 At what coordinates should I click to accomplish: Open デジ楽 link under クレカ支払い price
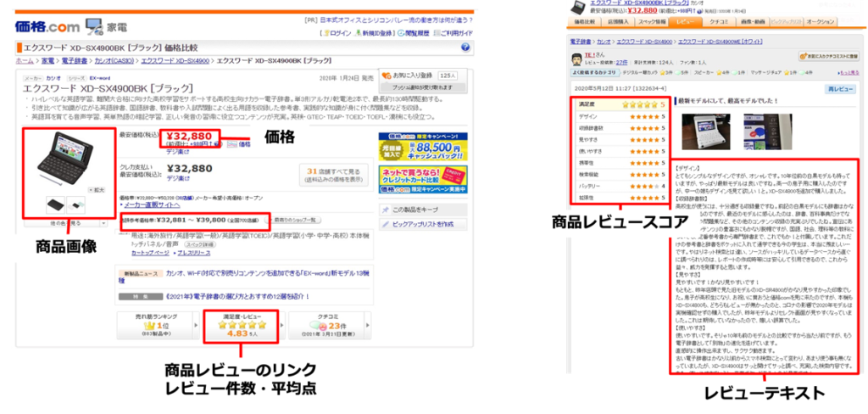[x=177, y=178]
